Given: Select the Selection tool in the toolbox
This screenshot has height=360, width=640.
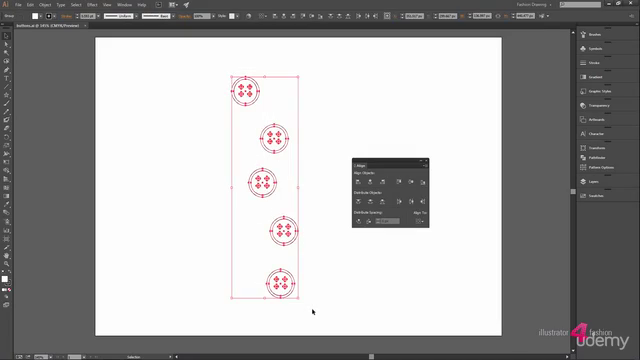Looking at the screenshot, I should click(x=6, y=36).
